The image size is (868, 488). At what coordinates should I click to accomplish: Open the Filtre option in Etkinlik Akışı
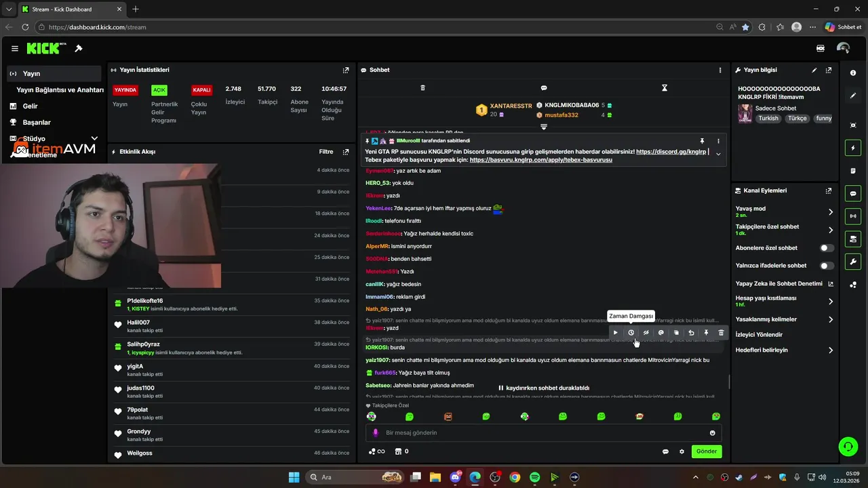[x=326, y=152]
